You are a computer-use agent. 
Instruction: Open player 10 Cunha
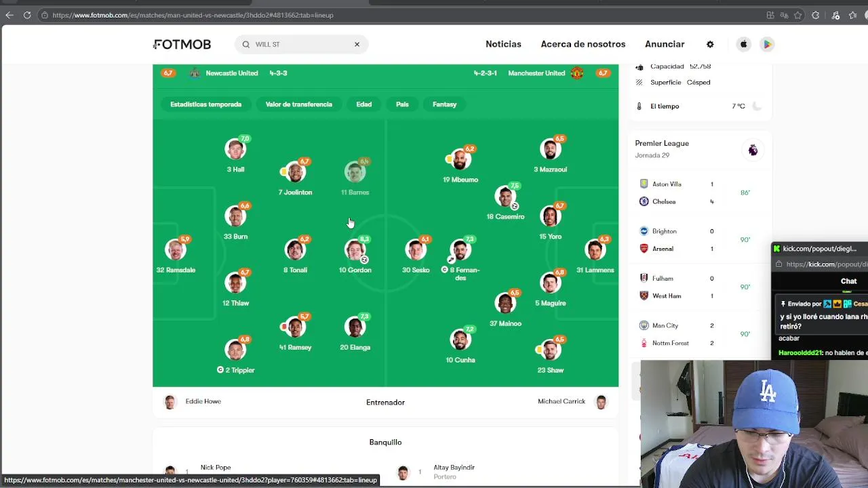pyautogui.click(x=460, y=345)
